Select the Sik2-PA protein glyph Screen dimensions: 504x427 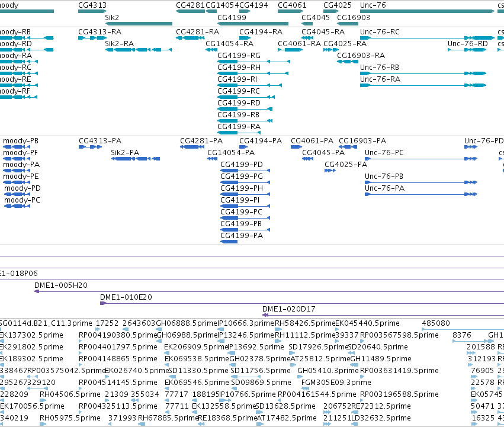135,159
